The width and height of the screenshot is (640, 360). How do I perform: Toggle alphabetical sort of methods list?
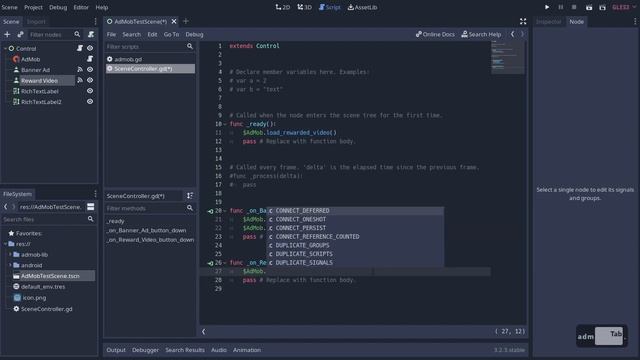pos(190,196)
